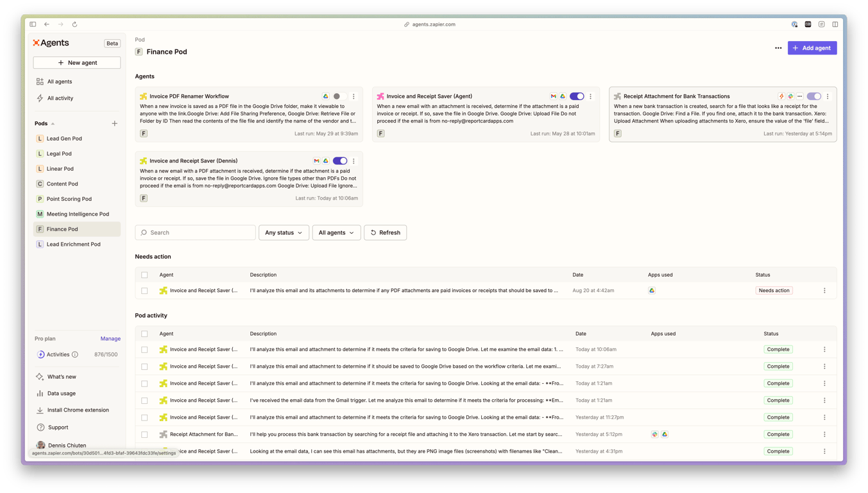
Task: Click the Complete status for Today at 7:27am row
Action: [778, 367]
